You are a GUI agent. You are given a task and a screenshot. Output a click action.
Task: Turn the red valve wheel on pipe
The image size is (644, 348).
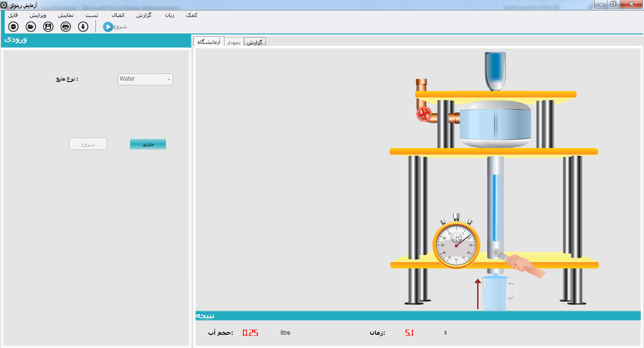(424, 114)
